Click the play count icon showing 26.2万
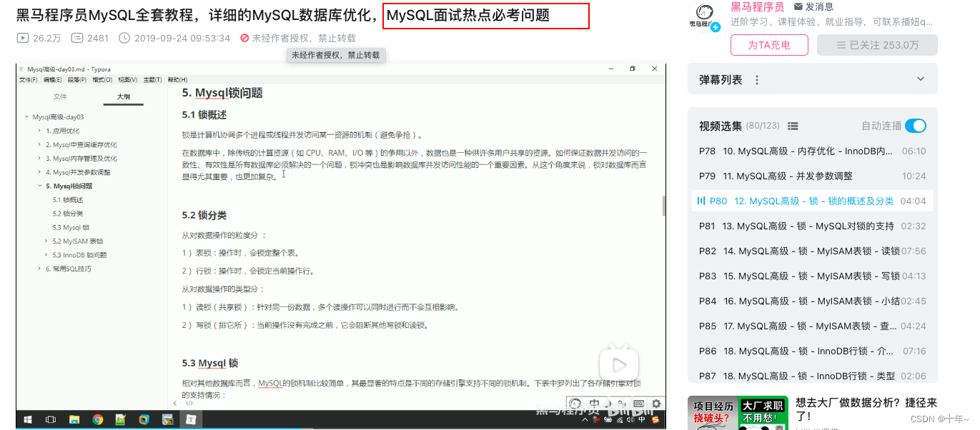The width and height of the screenshot is (980, 430). (22, 38)
